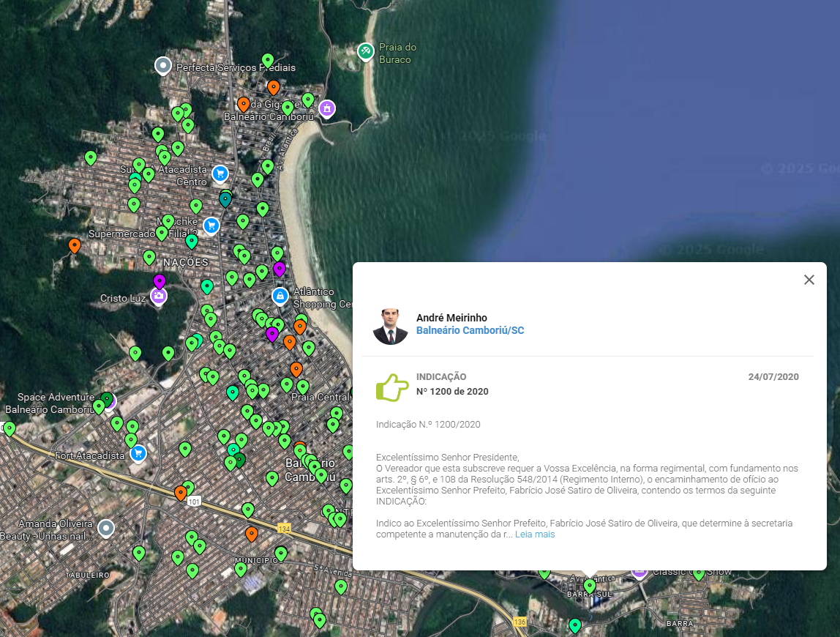This screenshot has height=637, width=840.
Task: Click the Fort Atacadista shopping cart icon
Action: 138,453
